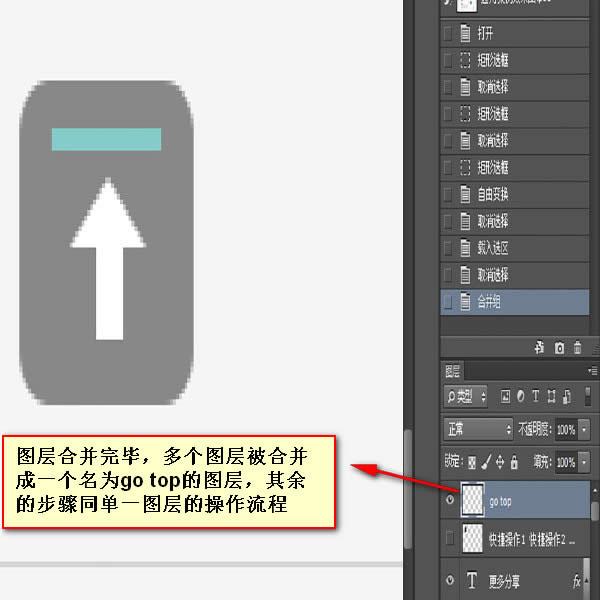This screenshot has height=600, width=600.
Task: Select the 自由变换 history state
Action: [492, 194]
